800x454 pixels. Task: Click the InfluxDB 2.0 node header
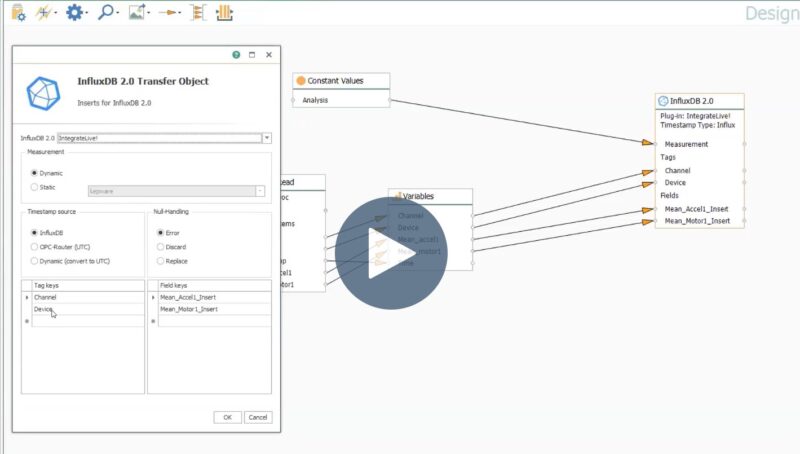pyautogui.click(x=699, y=101)
